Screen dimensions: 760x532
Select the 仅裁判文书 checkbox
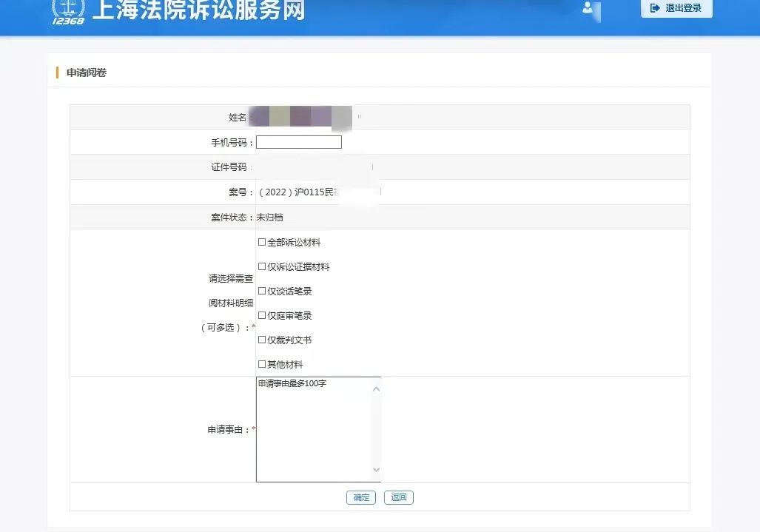262,340
